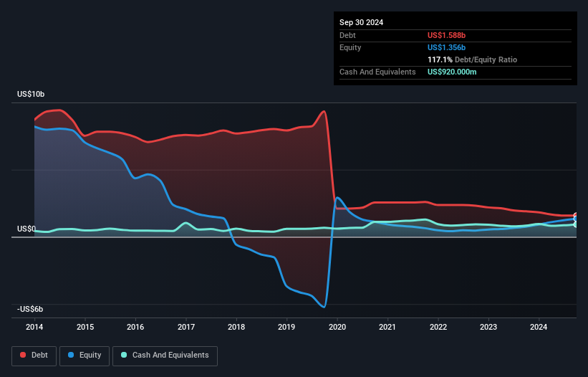This screenshot has height=377, width=588.
Task: Toggle the Debt series legend button
Action: pyautogui.click(x=34, y=355)
